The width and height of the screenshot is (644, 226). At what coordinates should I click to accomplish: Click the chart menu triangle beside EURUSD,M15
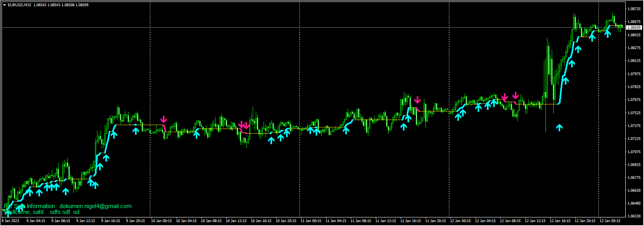click(x=5, y=5)
